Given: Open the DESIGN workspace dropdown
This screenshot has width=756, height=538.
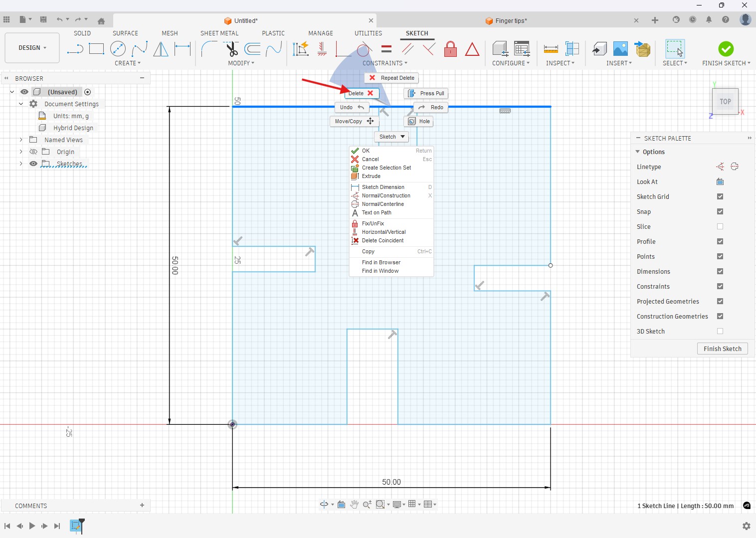Looking at the screenshot, I should 32,48.
